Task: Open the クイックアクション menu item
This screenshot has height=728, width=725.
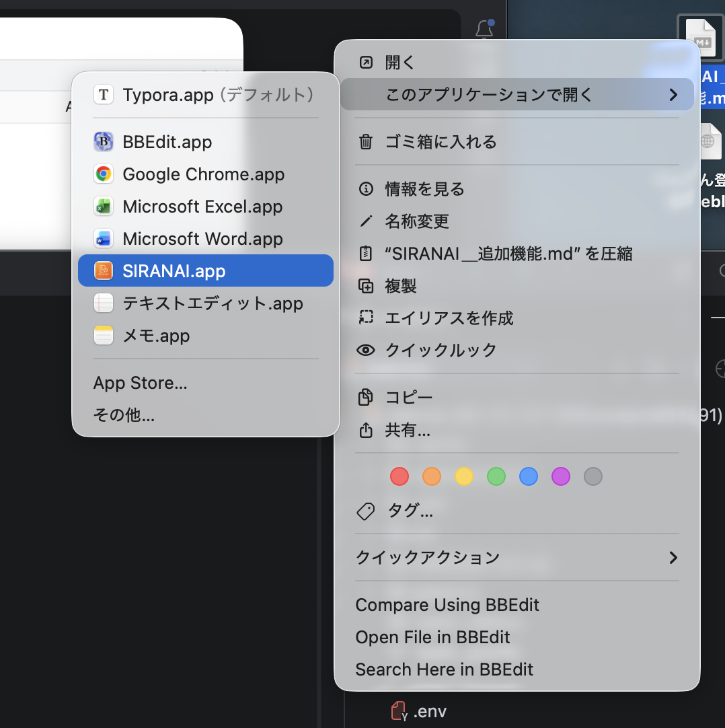Action: tap(517, 558)
